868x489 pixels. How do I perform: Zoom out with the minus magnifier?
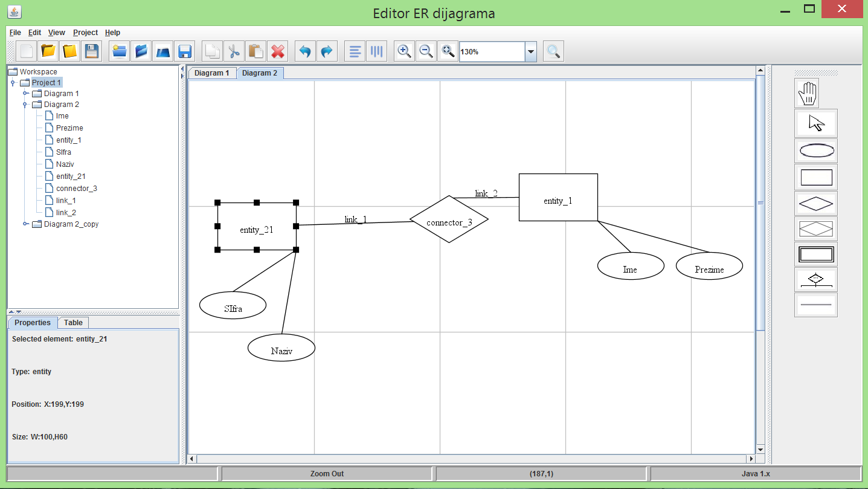tap(426, 51)
